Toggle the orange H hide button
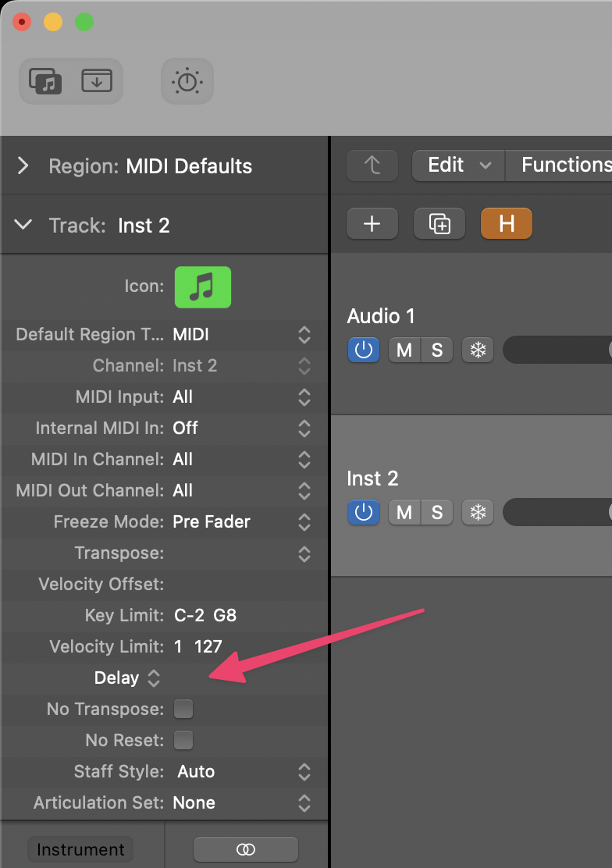Image resolution: width=612 pixels, height=868 pixels. tap(507, 224)
